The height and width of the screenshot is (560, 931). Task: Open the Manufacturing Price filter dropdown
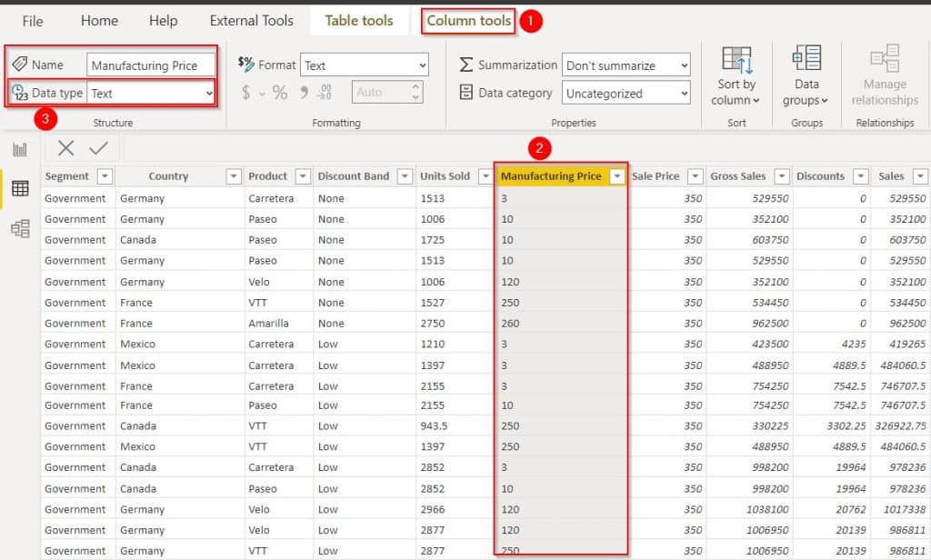click(x=617, y=176)
